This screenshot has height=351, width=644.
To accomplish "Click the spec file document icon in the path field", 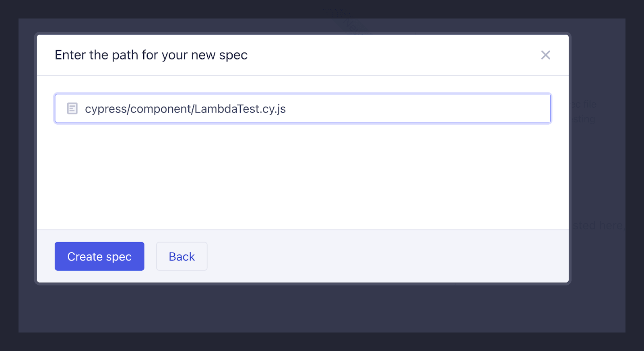I will (72, 109).
